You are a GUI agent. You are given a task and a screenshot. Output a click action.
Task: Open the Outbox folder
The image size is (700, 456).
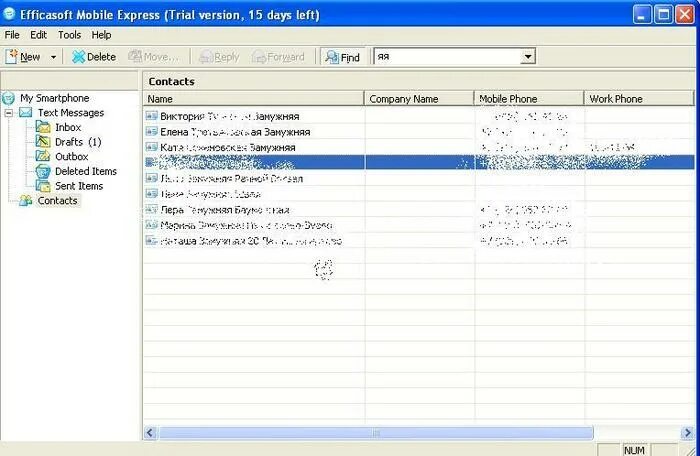click(x=71, y=157)
